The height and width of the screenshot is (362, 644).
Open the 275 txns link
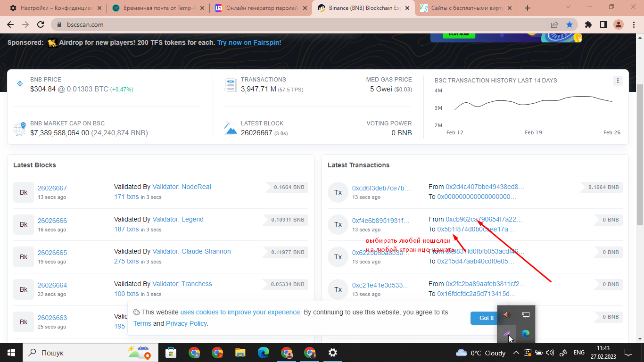click(126, 261)
